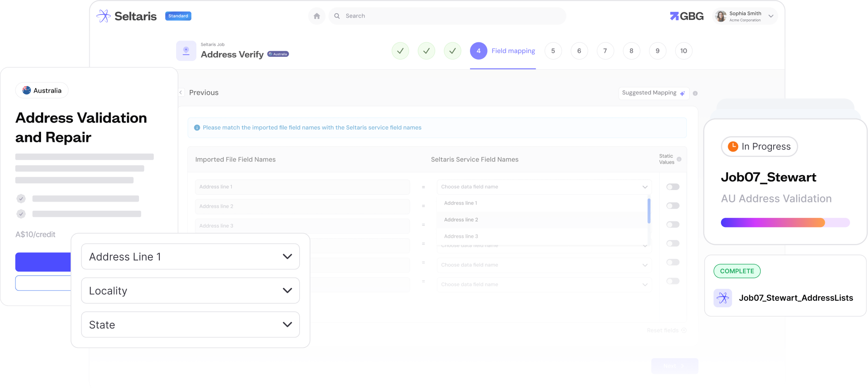The image size is (868, 392).
Task: Jump to step 10
Action: point(684,51)
